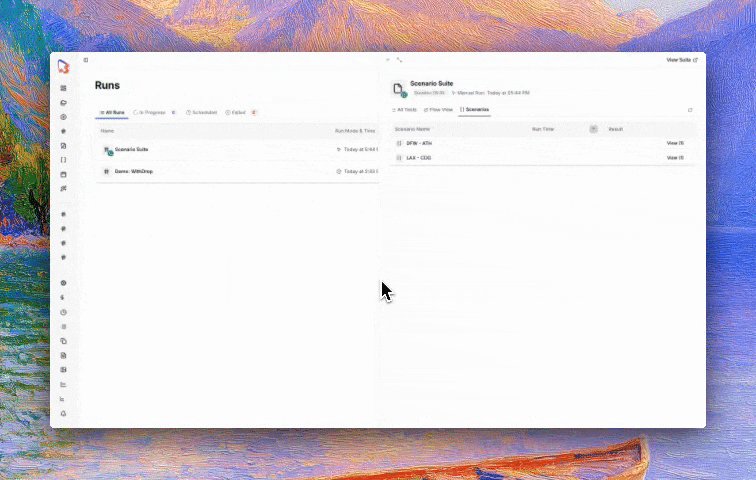
Task: Open the notification bell in the sidebar
Action: pos(63,413)
